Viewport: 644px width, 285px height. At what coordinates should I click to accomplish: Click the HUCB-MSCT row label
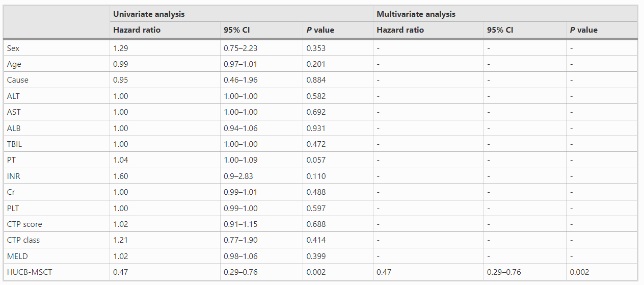pos(30,272)
